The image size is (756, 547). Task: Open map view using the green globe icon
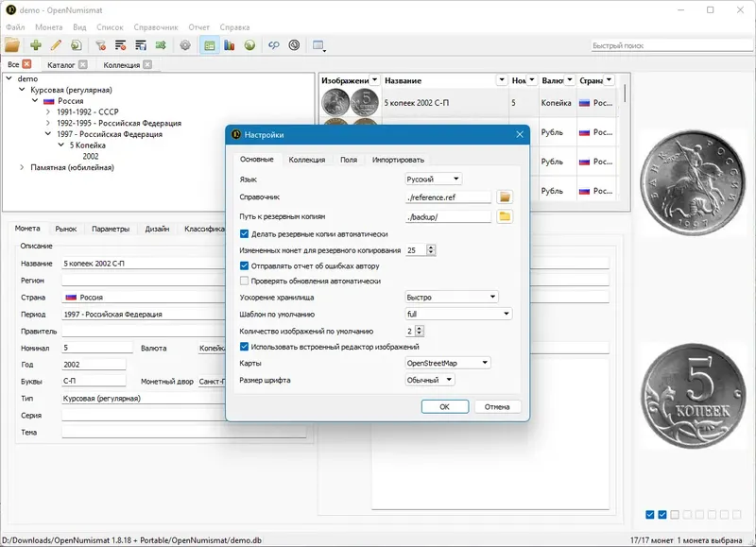coord(249,45)
